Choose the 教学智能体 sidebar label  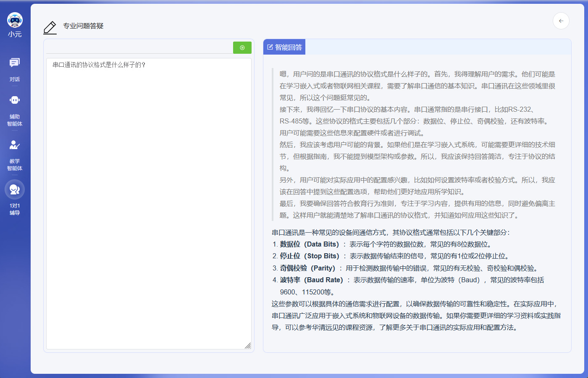(15, 165)
